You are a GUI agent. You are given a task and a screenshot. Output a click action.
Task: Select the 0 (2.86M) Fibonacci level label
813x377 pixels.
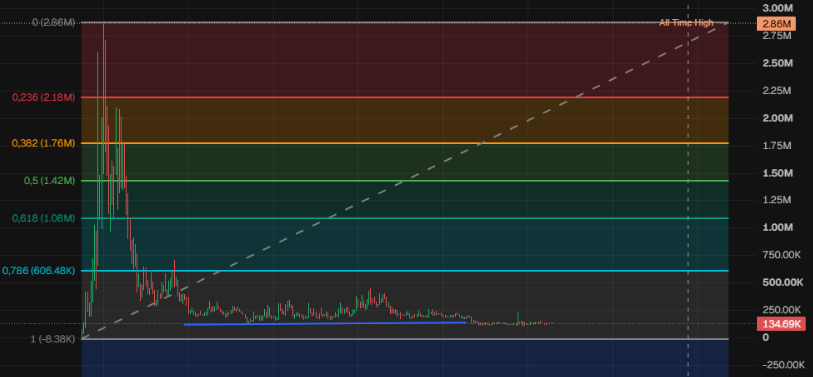coord(53,22)
